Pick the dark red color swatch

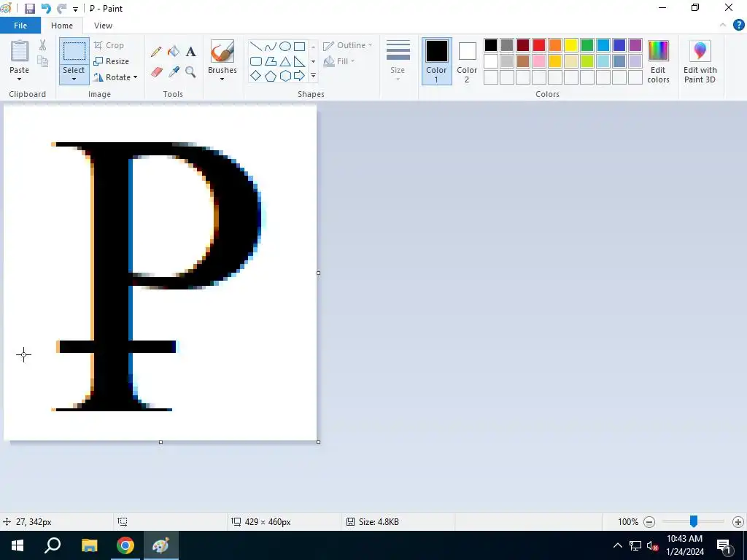point(522,45)
